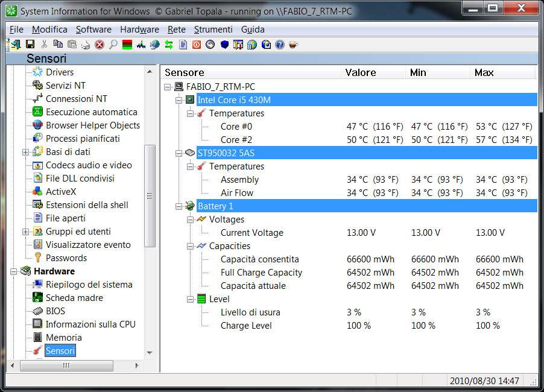Image resolution: width=544 pixels, height=392 pixels.
Task: Open Informazioni sulla CPU
Action: coord(90,324)
